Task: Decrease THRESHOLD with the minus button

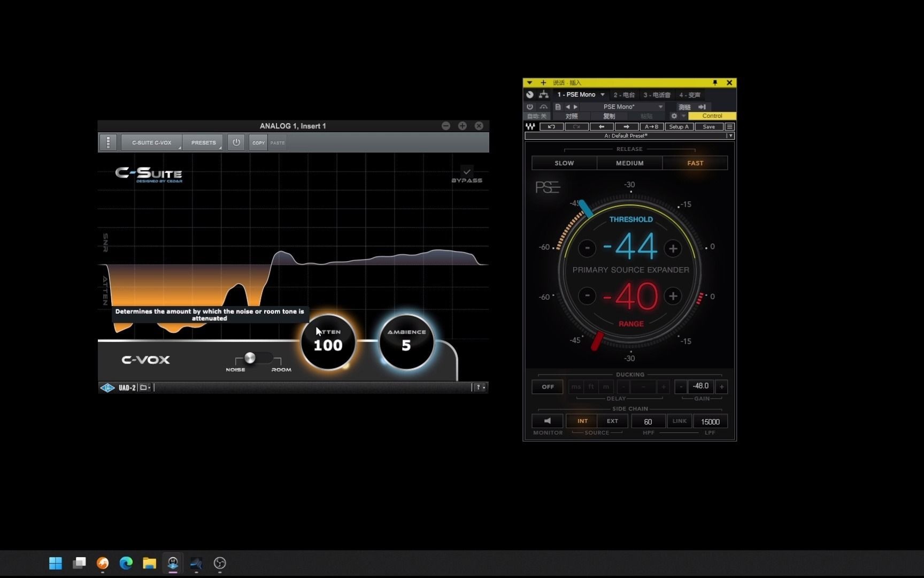Action: [587, 248]
